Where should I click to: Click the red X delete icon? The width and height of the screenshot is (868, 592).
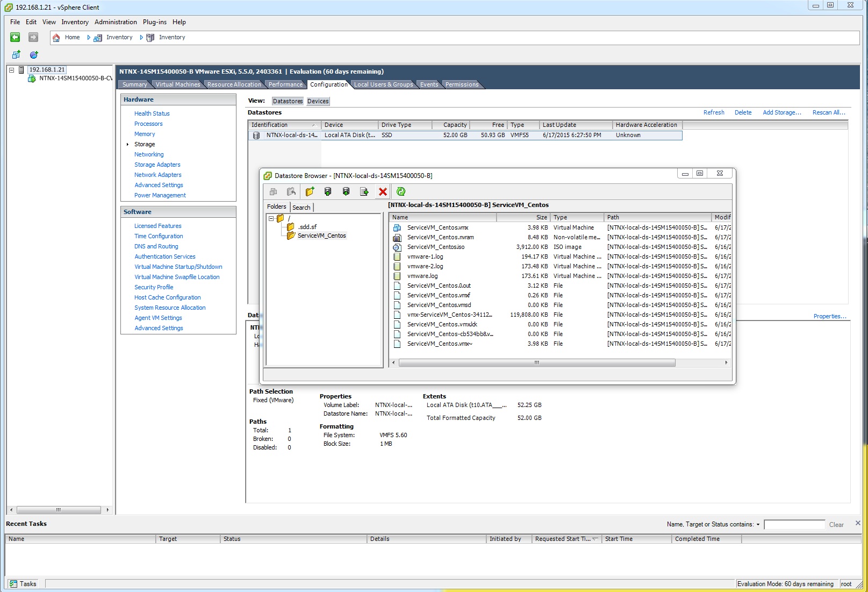(383, 191)
